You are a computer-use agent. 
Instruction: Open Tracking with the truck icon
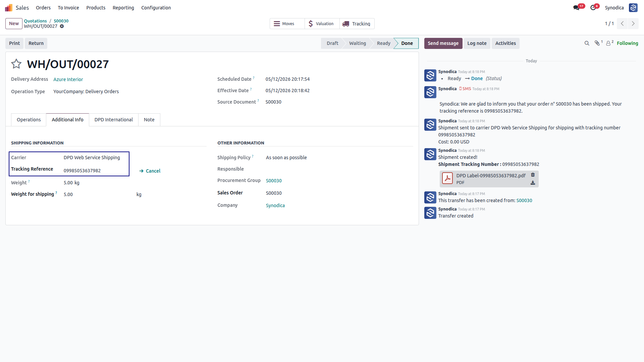point(357,24)
